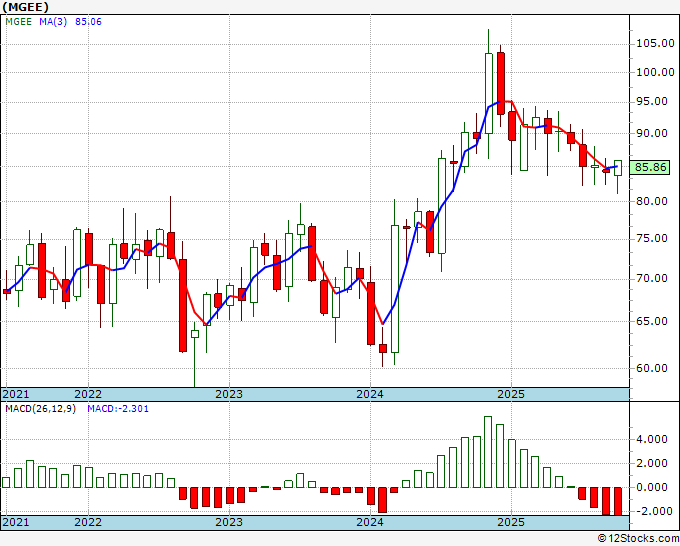Click 2025 on the price chart timeline
The width and height of the screenshot is (680, 546).
click(511, 394)
